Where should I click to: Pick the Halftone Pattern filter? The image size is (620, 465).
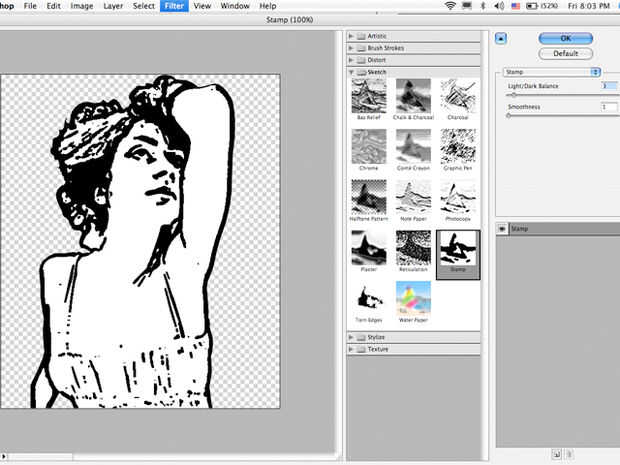(x=369, y=197)
